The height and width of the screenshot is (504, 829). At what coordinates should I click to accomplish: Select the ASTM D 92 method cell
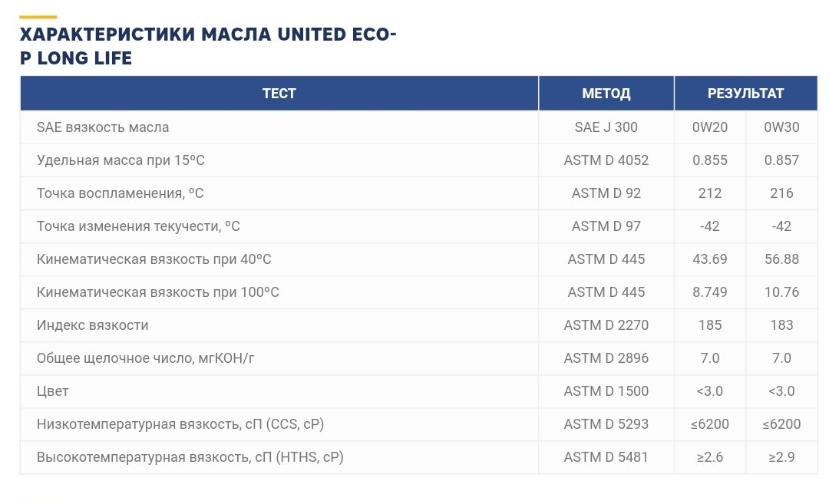tap(606, 193)
